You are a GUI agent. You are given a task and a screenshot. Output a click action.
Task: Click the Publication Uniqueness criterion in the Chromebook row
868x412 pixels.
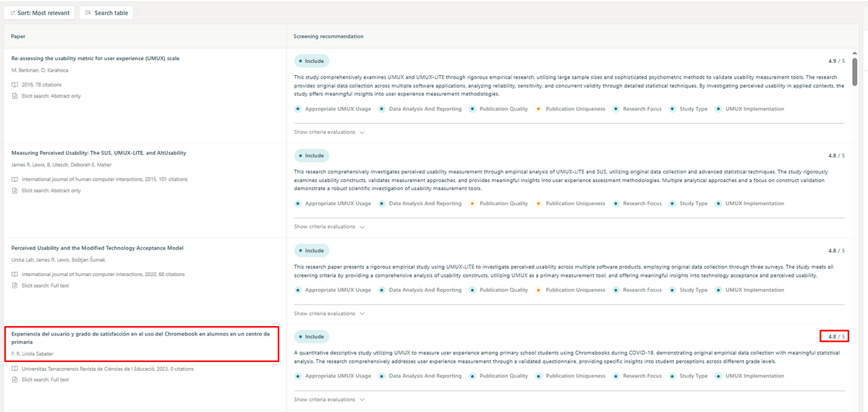(571, 376)
